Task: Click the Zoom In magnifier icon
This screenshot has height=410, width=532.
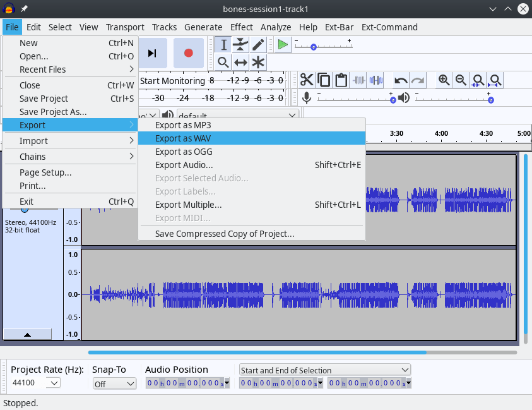Action: [x=444, y=80]
